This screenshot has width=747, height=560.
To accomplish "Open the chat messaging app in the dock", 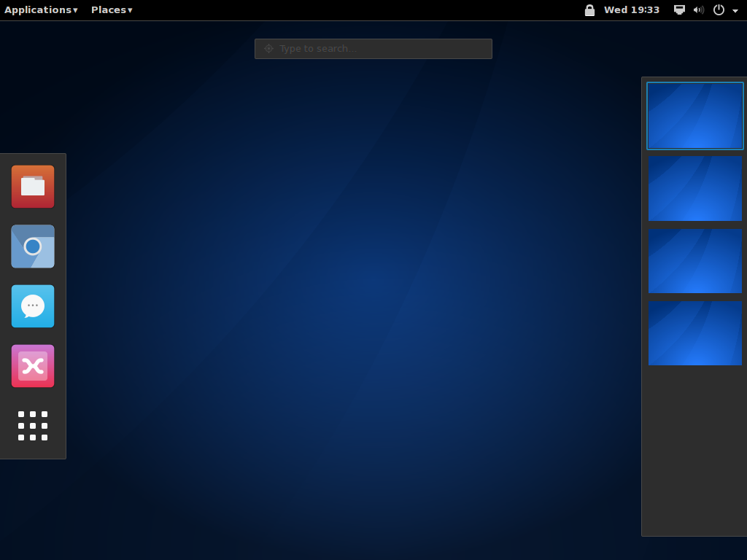I will tap(33, 306).
